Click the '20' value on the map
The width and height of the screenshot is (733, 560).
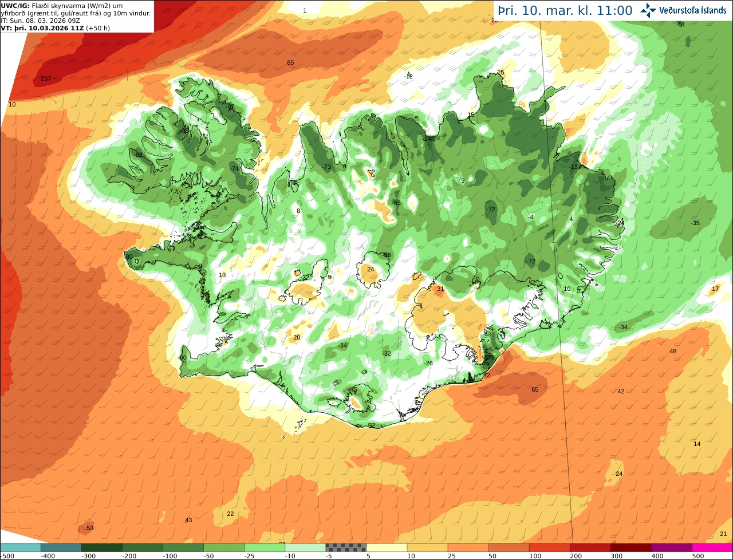297,337
